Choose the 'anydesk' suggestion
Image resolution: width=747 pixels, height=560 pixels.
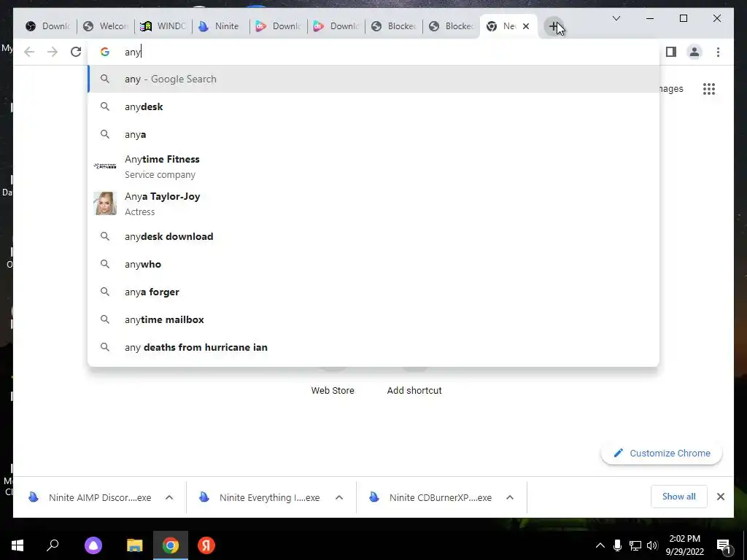(x=373, y=106)
